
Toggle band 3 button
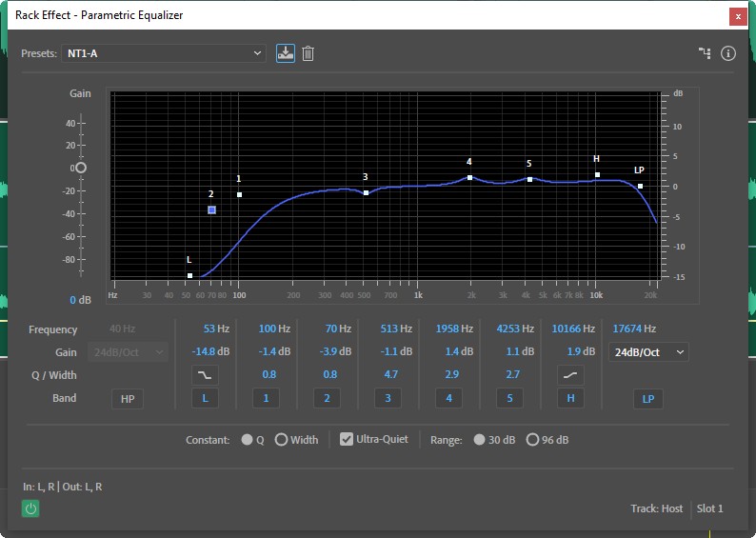pos(388,399)
